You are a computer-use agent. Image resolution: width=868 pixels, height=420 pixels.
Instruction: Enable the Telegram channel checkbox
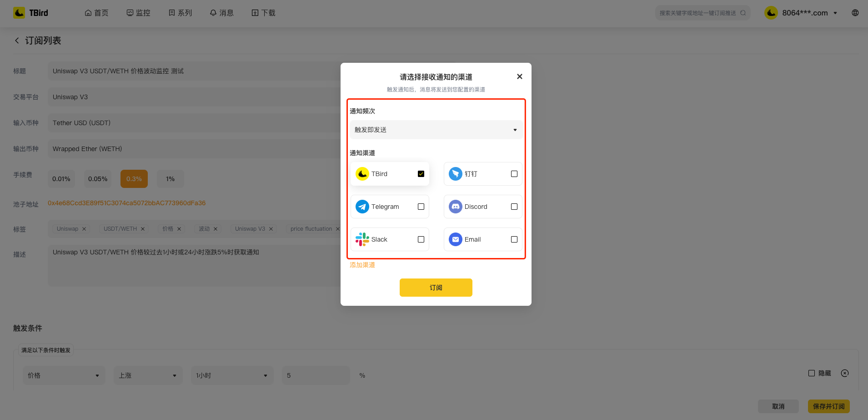pyautogui.click(x=421, y=207)
